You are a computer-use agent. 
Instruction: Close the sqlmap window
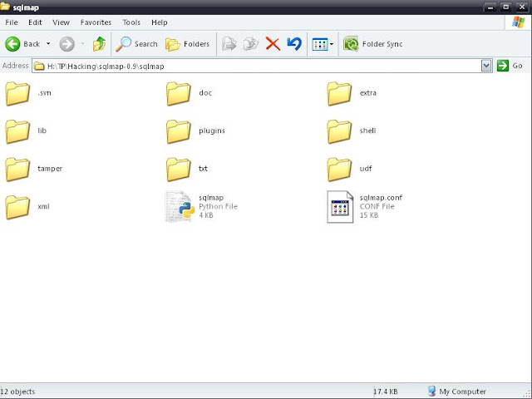pyautogui.click(x=522, y=7)
